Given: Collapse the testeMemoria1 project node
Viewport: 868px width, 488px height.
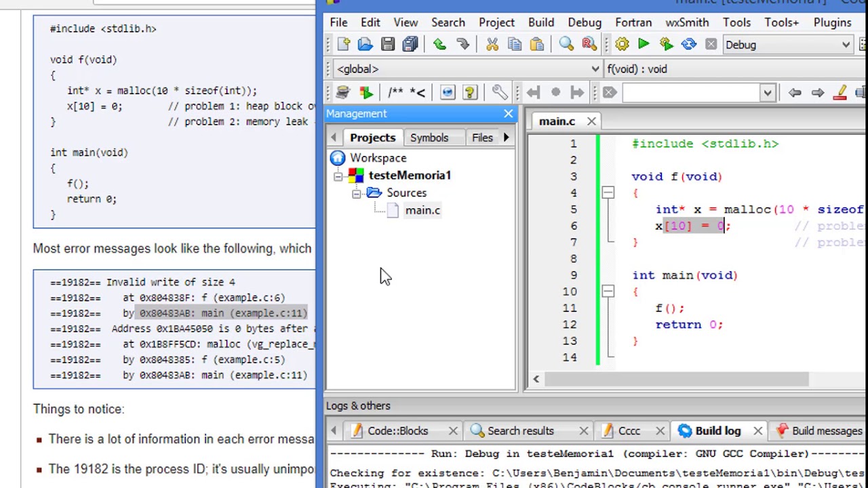Looking at the screenshot, I should pyautogui.click(x=338, y=176).
